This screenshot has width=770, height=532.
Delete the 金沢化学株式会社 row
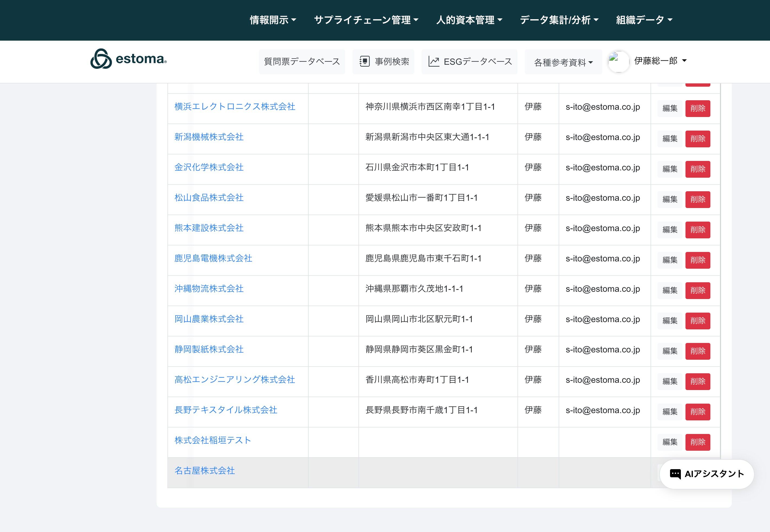[697, 169]
